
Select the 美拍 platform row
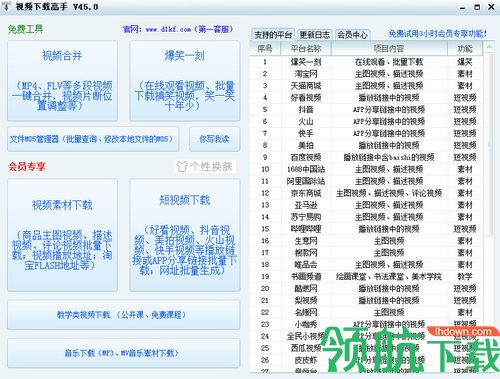[x=366, y=145]
